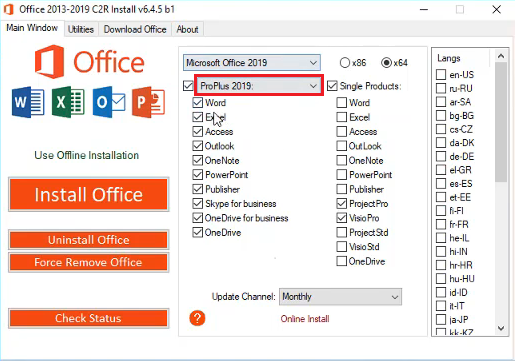Click the Install Office button
This screenshot has height=361, width=515.
pos(89,194)
